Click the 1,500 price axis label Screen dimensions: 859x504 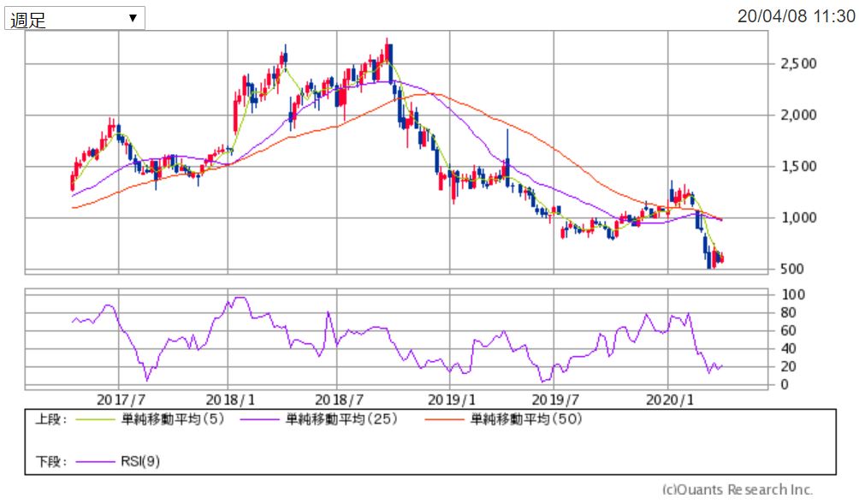point(798,167)
